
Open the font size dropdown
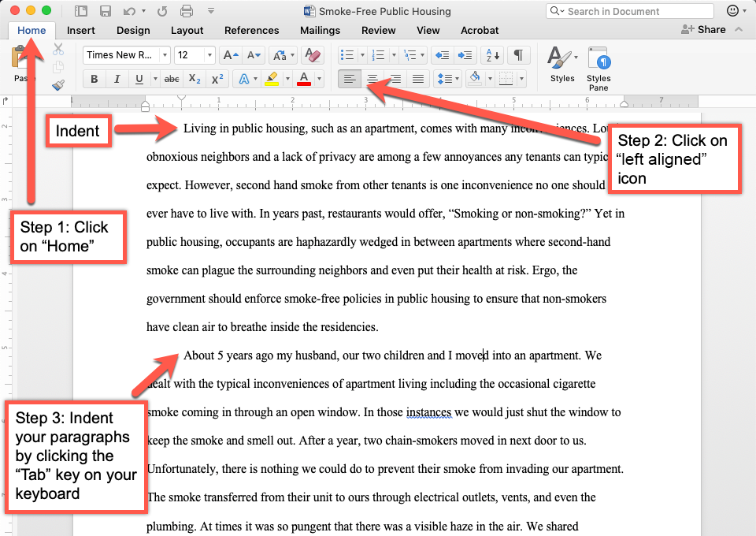[x=209, y=55]
